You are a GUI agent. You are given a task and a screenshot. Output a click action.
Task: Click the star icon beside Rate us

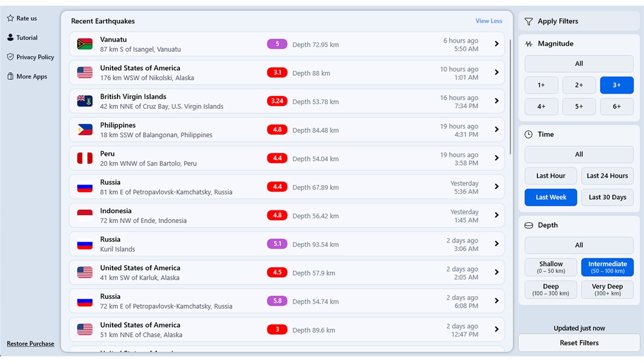10,18
